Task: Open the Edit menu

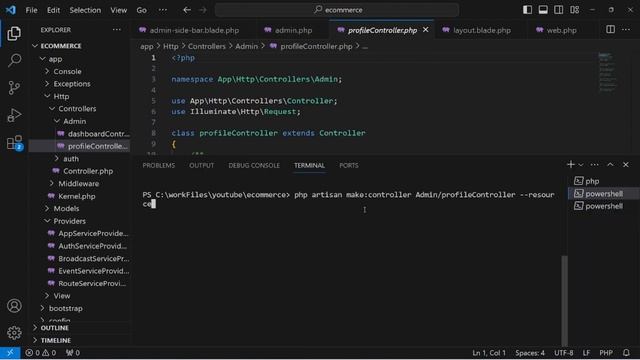Action: 53,10
